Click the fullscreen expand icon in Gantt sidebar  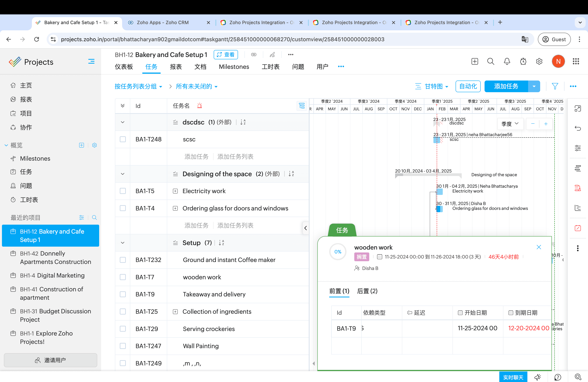coord(578,109)
